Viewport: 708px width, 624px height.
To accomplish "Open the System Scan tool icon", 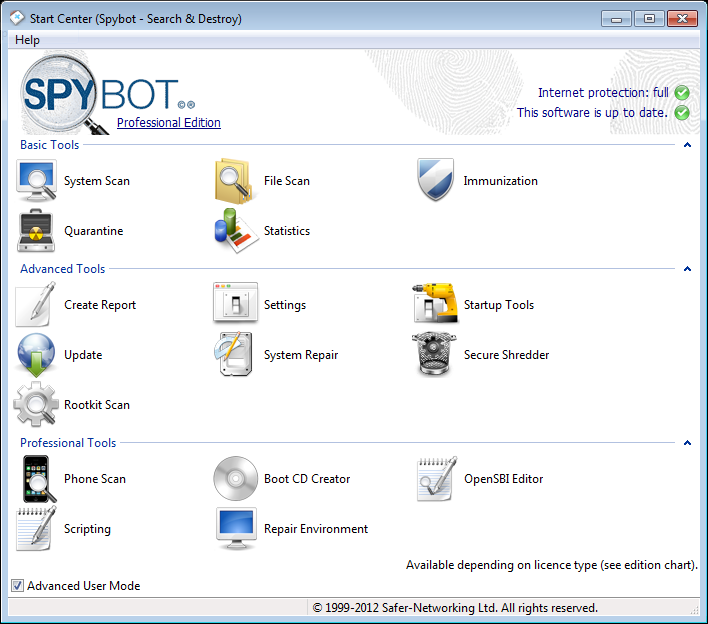I will pos(37,181).
